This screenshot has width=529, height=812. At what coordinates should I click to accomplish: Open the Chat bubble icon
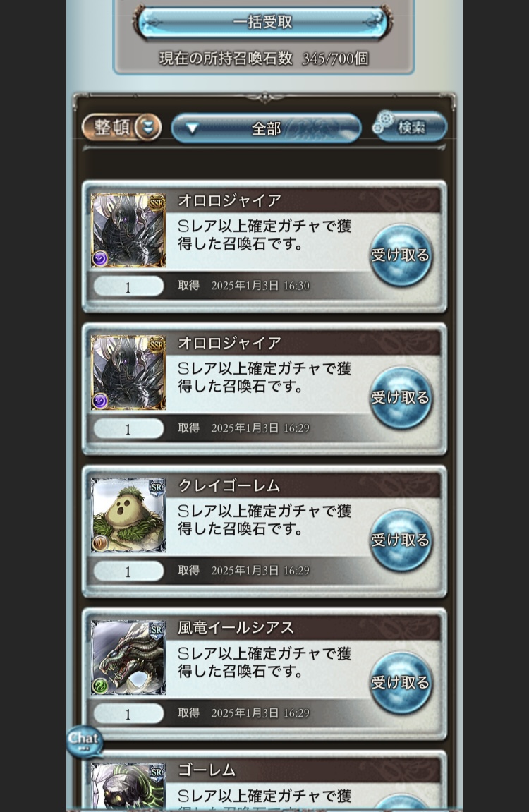coord(85,741)
